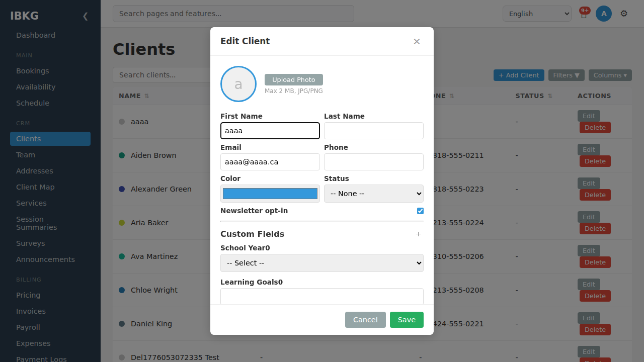The width and height of the screenshot is (644, 362).
Task: Open Invoices in the sidebar
Action: (50, 311)
